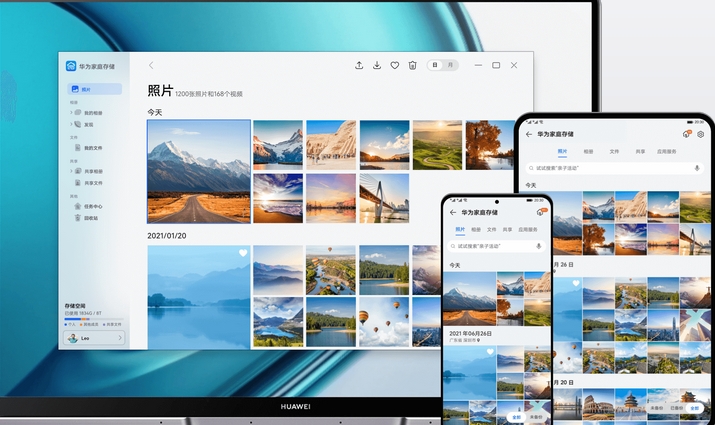715x425 pixels.
Task: Open the snowy peak lake photo on laptop
Action: point(278,145)
